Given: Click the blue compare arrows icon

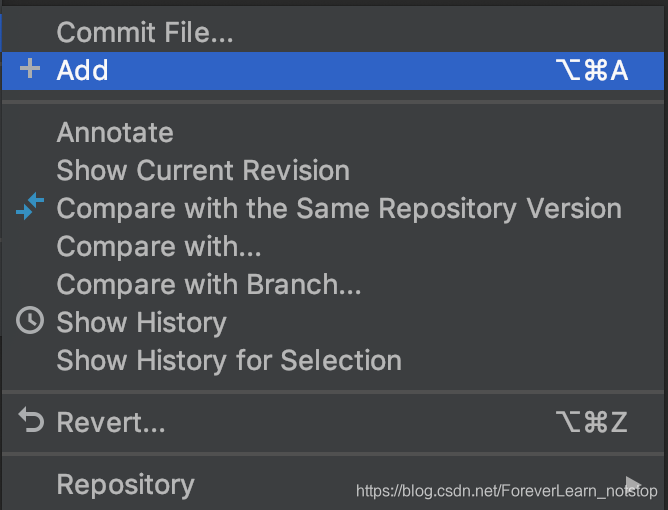Looking at the screenshot, I should [30, 206].
